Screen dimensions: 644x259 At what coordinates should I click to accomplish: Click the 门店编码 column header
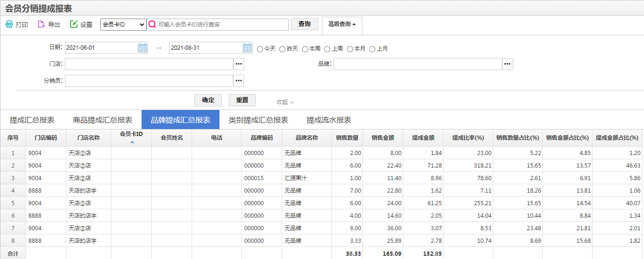point(46,138)
